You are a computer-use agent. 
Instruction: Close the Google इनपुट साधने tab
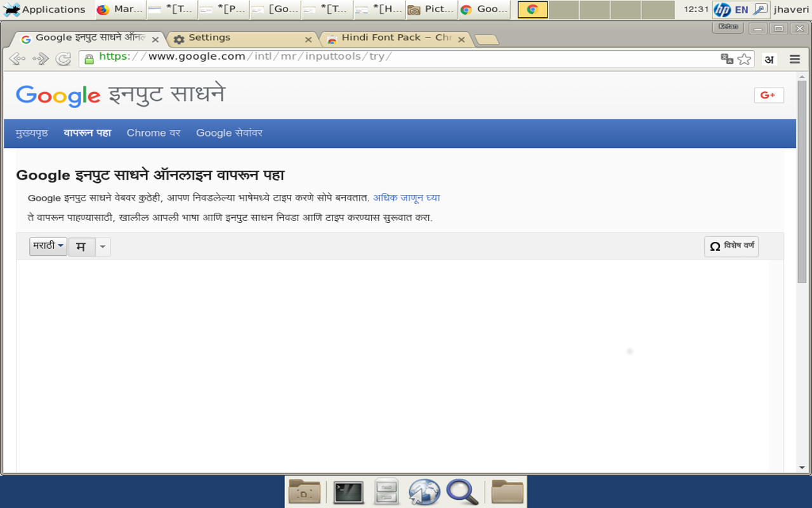pyautogui.click(x=155, y=39)
